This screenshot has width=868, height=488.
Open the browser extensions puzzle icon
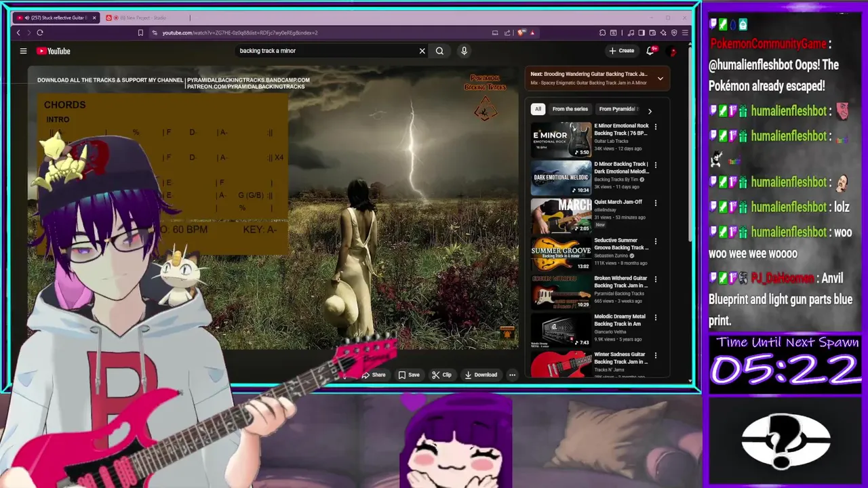click(602, 33)
